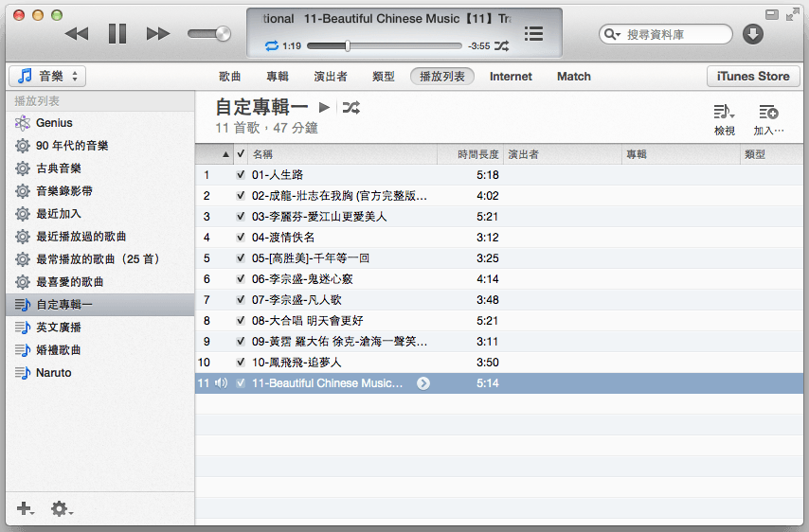The image size is (809, 532).
Task: Open the 最近播放過的歌曲 smart playlist
Action: click(100, 236)
